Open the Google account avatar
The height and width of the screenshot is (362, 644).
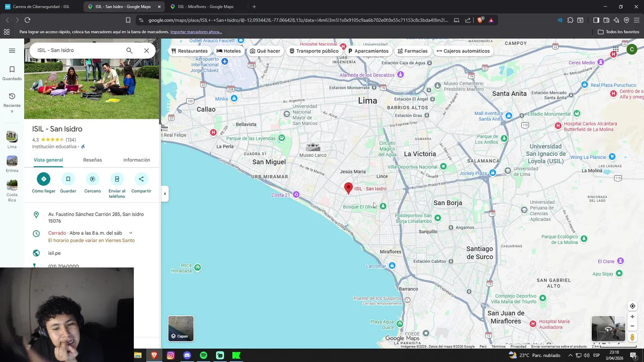coord(632,49)
